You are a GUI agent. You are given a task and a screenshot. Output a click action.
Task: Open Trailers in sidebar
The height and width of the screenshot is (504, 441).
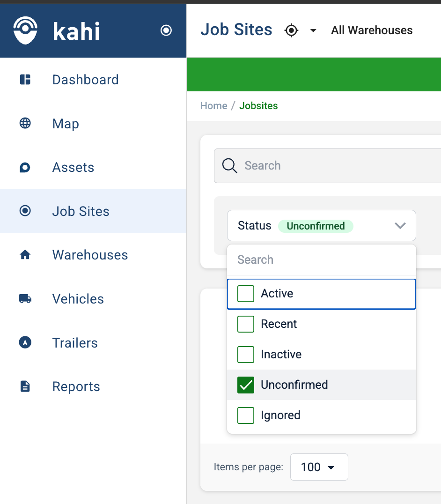click(x=93, y=343)
